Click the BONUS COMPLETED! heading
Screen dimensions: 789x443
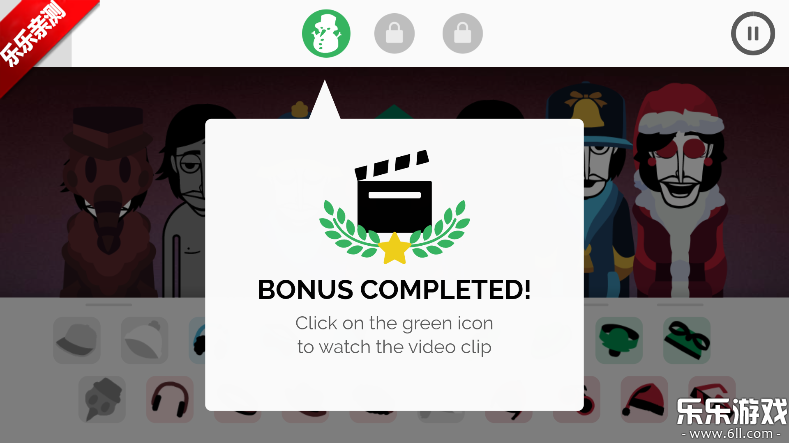coord(394,290)
